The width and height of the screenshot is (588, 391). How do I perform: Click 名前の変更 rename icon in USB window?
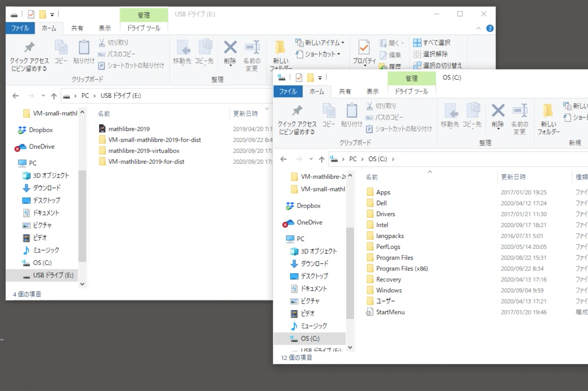click(252, 56)
